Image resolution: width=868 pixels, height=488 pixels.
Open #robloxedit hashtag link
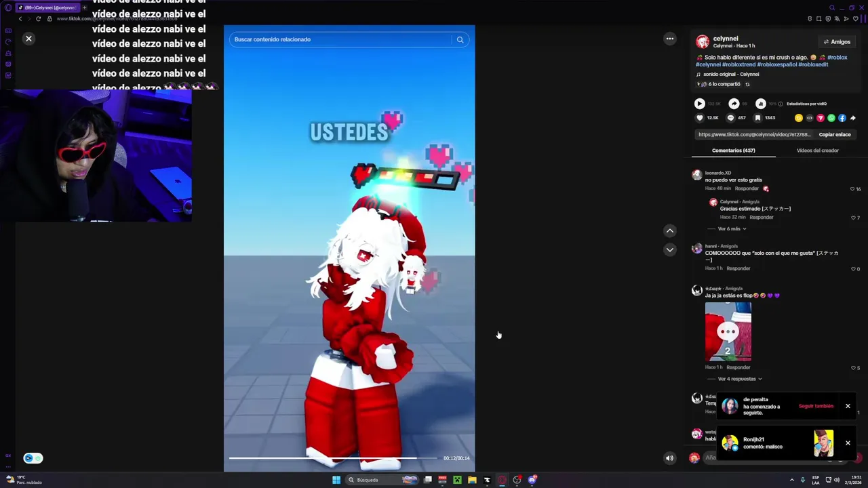pyautogui.click(x=812, y=64)
